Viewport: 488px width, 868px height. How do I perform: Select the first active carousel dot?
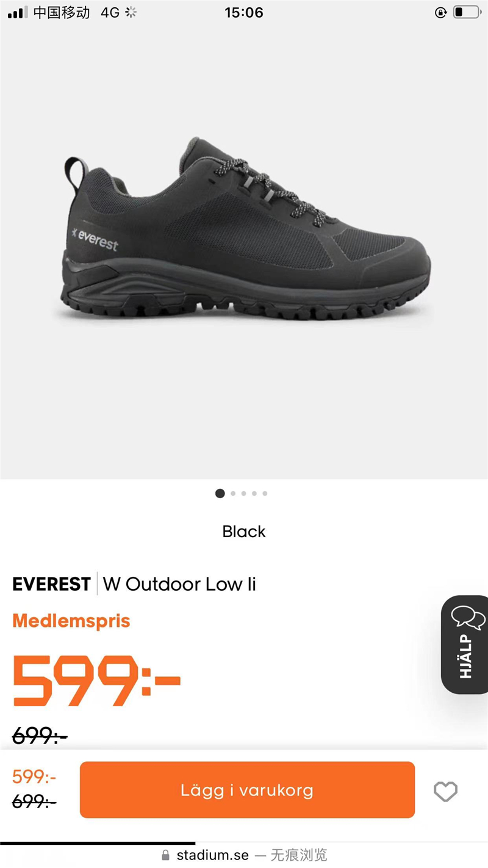coord(220,493)
